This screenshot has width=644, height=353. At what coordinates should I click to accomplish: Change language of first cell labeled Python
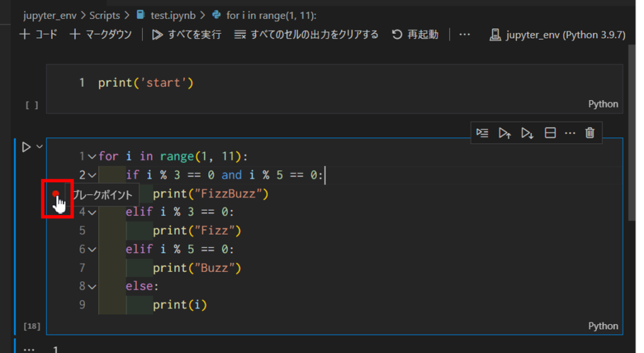click(603, 104)
